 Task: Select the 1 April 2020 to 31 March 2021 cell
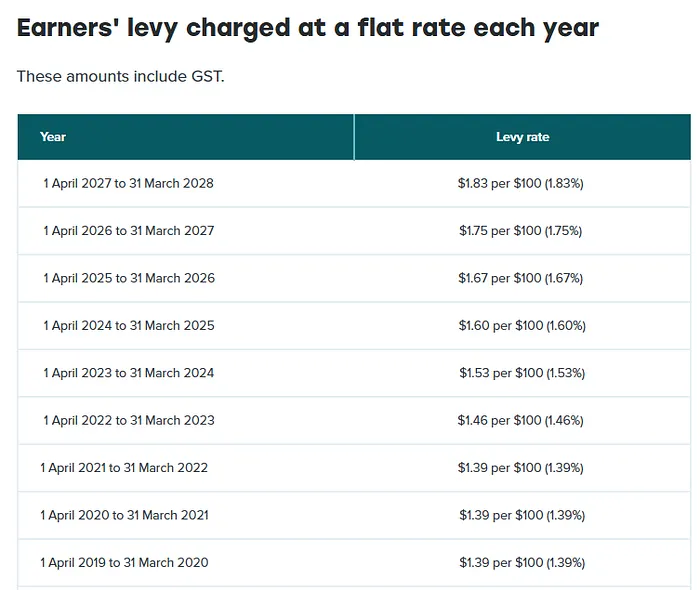124,515
